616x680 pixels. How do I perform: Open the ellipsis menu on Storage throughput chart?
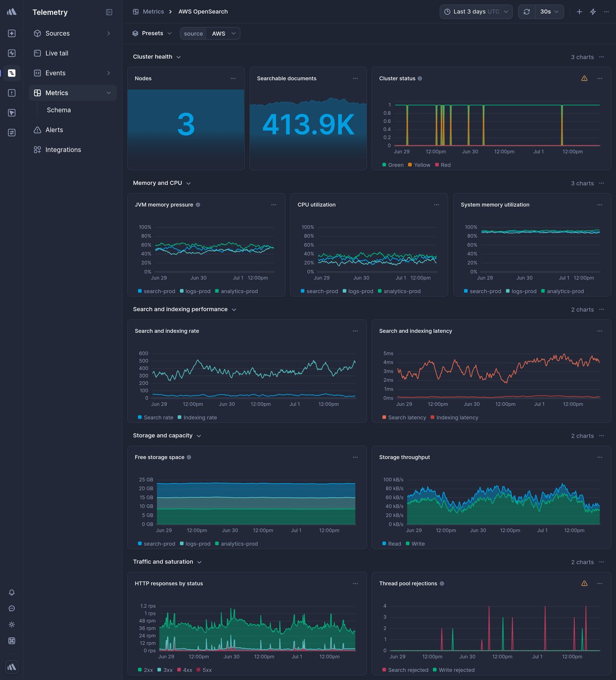point(600,458)
